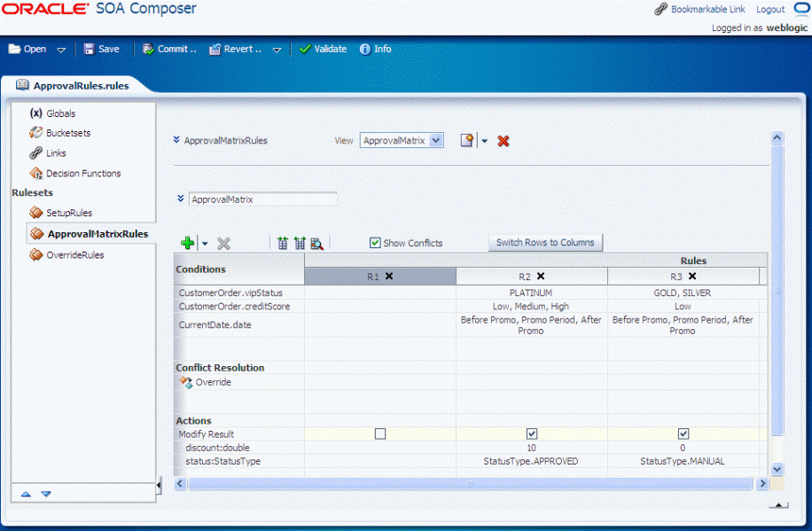Uncheck Modify Result checkbox for R2

[x=532, y=434]
